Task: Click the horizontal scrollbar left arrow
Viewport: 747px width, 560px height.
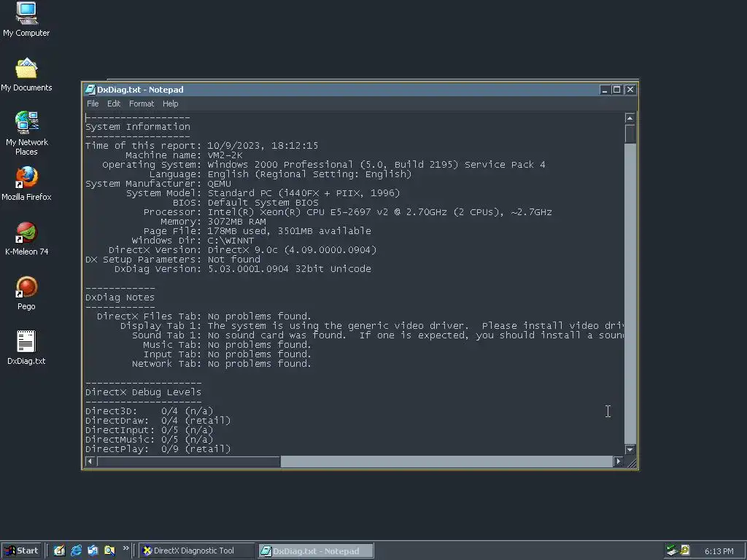Action: point(90,461)
